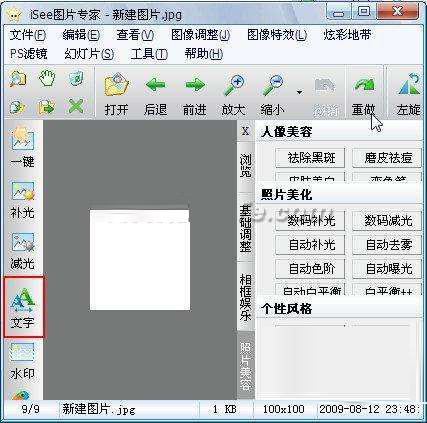Open the 帮助(H) menu
Image resolution: width=427 pixels, height=423 pixels.
point(204,54)
